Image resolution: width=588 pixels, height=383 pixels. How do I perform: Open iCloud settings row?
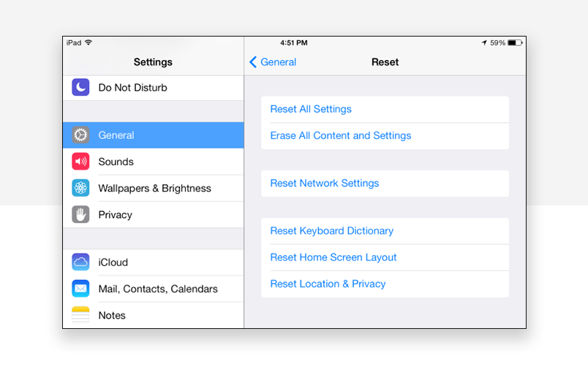[x=154, y=262]
